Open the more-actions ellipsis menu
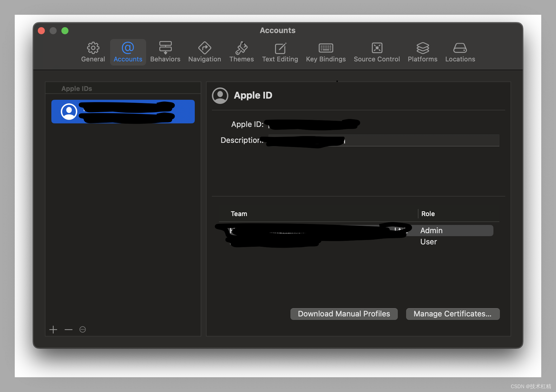This screenshot has height=392, width=556. click(83, 329)
